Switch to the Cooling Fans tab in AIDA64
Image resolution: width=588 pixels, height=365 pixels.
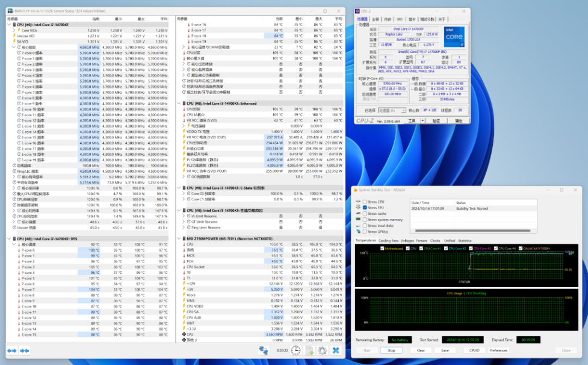click(x=388, y=240)
